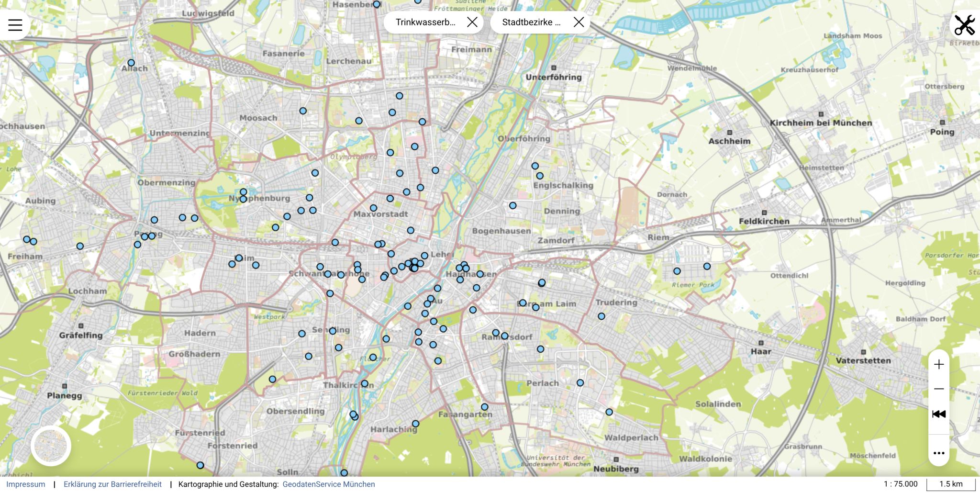This screenshot has height=493, width=980.
Task: Click the Vaterstetten town label
Action: click(863, 360)
